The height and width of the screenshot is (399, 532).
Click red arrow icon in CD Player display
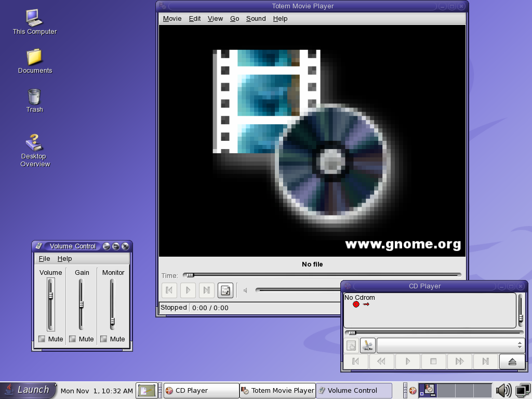tap(366, 304)
